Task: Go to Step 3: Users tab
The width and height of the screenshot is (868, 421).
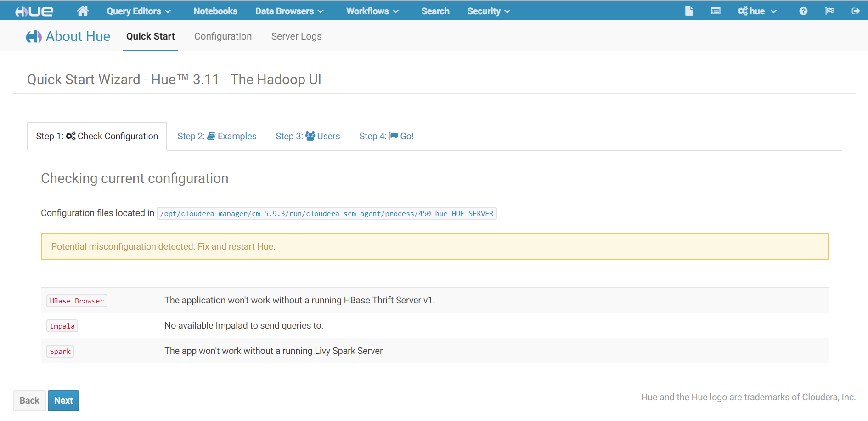Action: point(308,136)
